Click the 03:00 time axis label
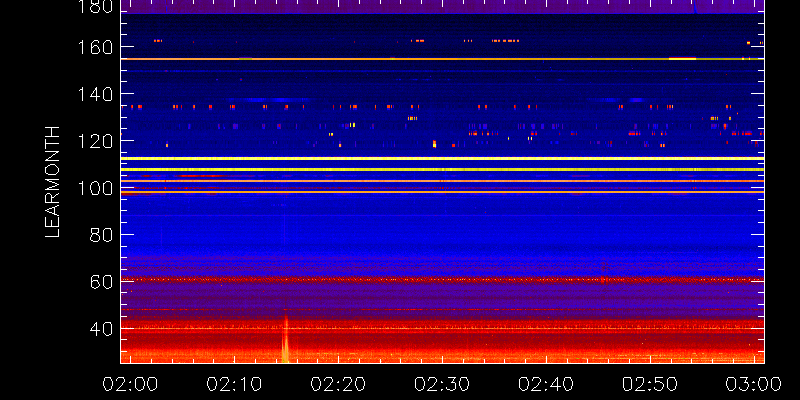The height and width of the screenshot is (400, 800). pos(754,384)
